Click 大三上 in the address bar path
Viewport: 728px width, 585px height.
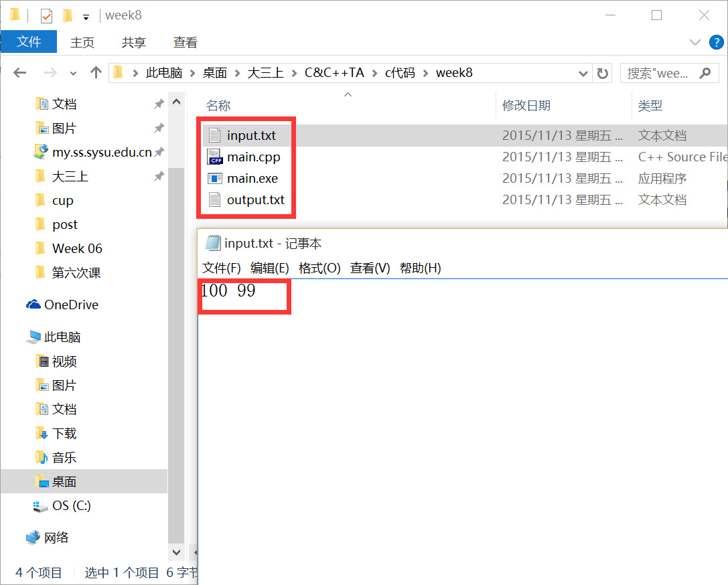click(x=266, y=73)
